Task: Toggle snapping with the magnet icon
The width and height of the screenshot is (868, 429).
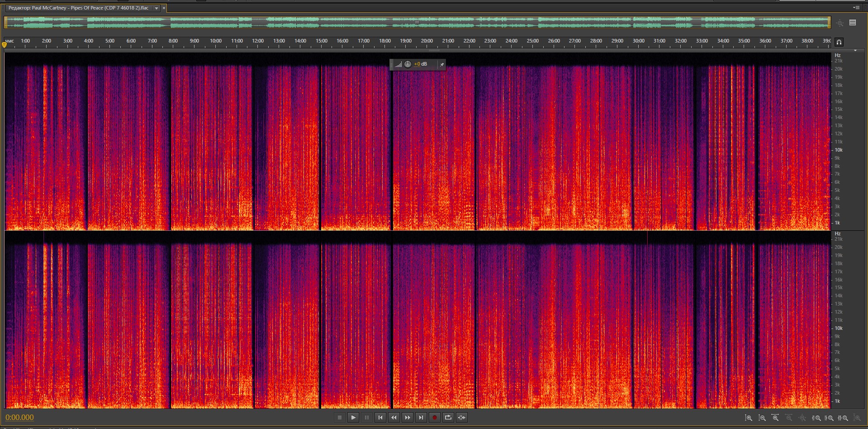Action: point(839,42)
